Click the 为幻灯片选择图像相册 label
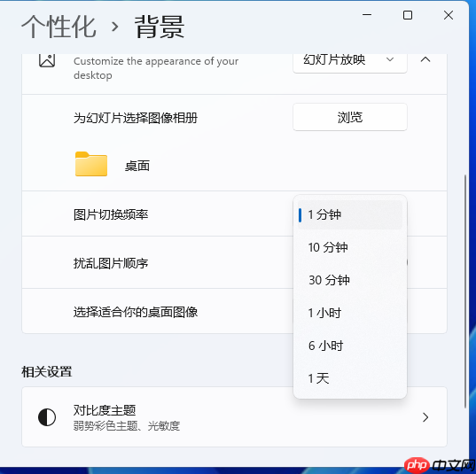This screenshot has width=476, height=474. [x=136, y=118]
